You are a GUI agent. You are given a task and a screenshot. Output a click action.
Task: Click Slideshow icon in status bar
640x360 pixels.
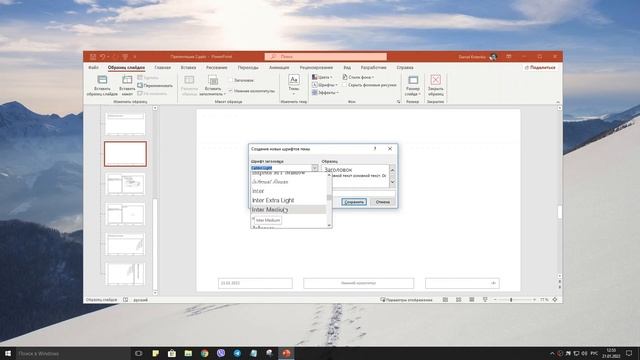[x=485, y=300]
